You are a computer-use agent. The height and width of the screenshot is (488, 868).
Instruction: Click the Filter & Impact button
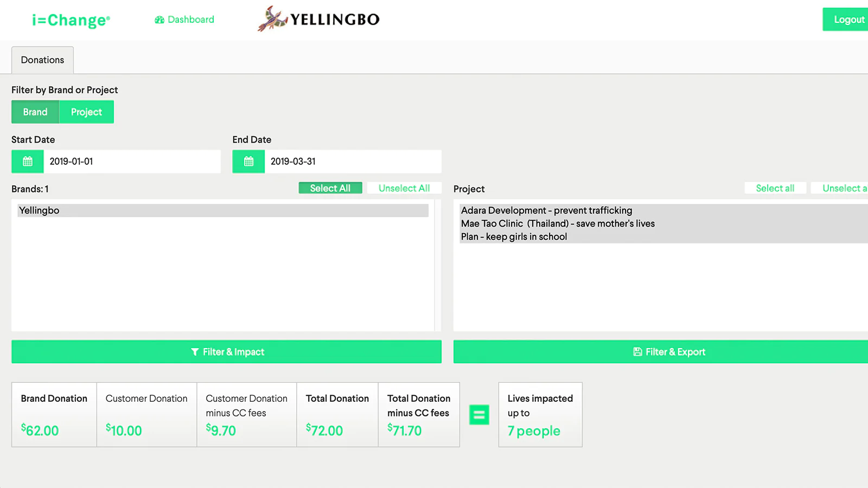(x=226, y=352)
